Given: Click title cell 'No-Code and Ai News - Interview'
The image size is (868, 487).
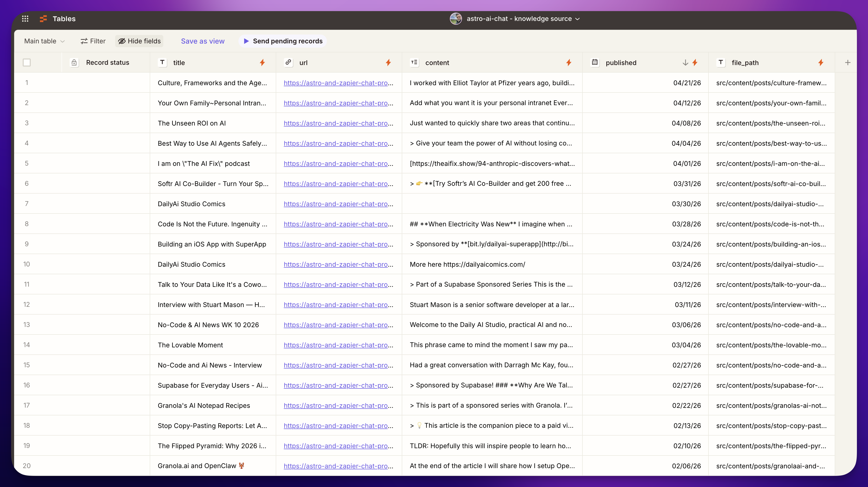Looking at the screenshot, I should pos(213,365).
